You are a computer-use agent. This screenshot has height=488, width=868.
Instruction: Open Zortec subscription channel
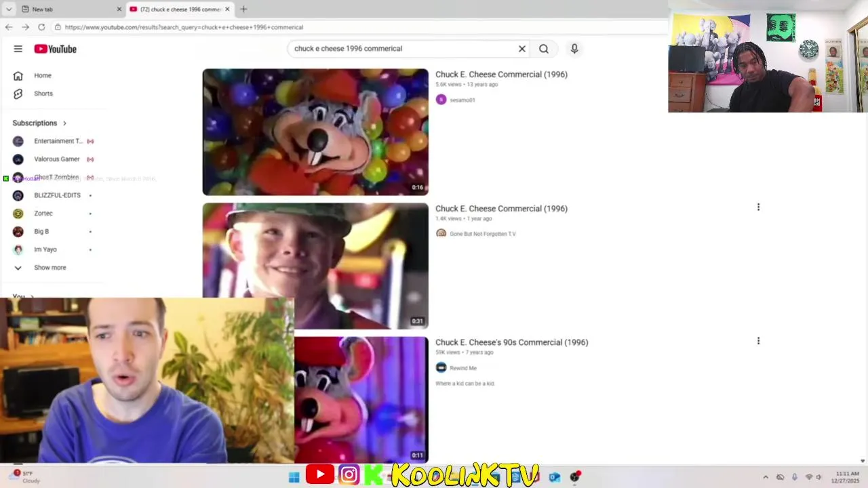click(43, 213)
